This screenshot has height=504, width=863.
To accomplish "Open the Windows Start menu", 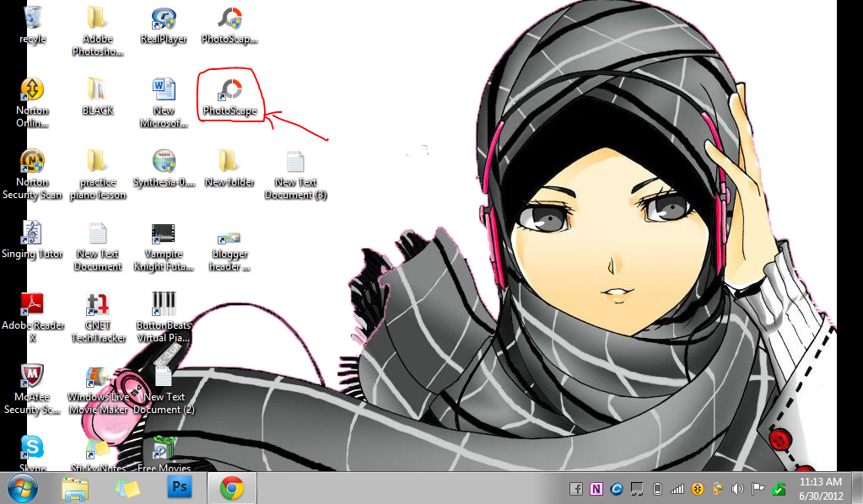I will point(23,488).
